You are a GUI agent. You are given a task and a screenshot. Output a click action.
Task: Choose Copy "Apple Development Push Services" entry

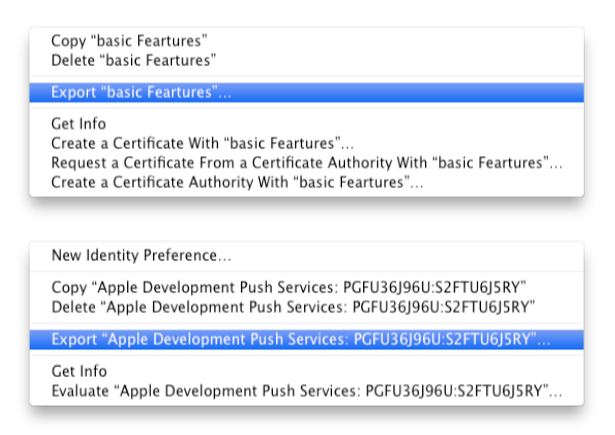click(306, 288)
